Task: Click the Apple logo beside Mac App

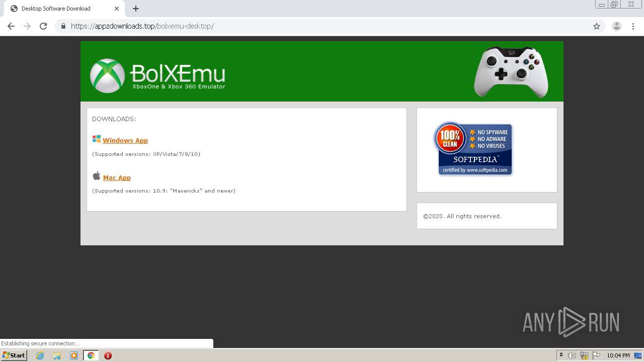Action: coord(97,175)
